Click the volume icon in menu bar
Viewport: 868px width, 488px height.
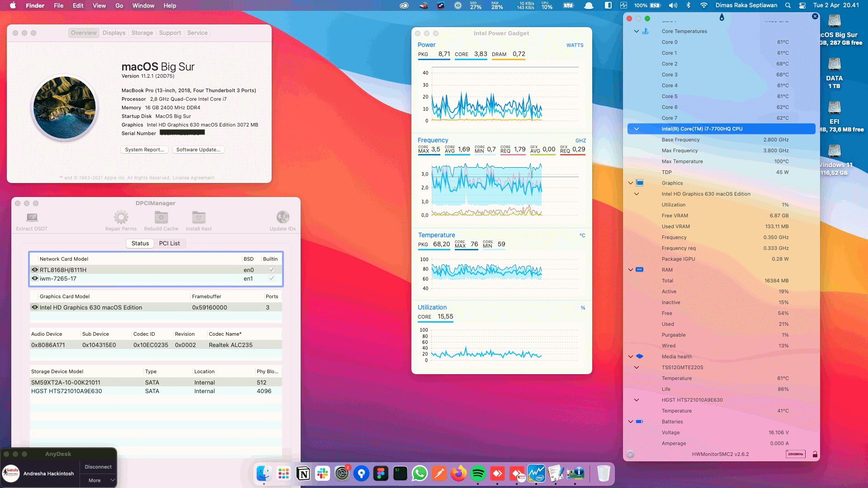click(673, 5)
